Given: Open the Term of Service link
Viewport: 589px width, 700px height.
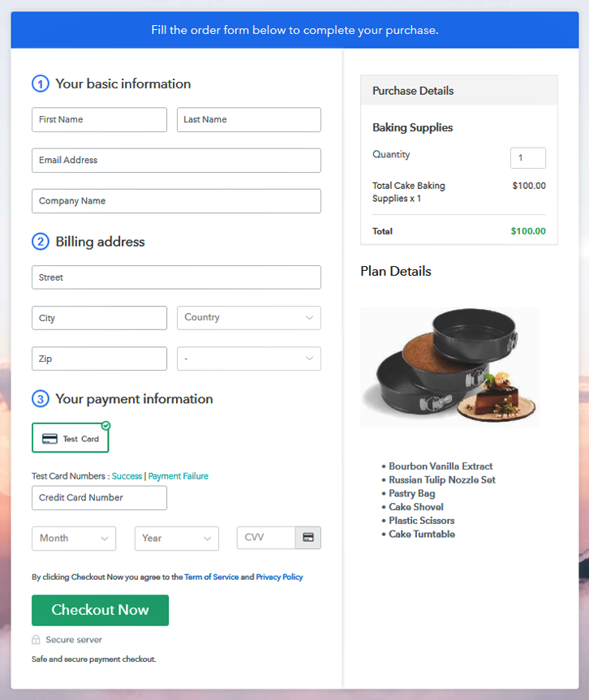Looking at the screenshot, I should [211, 578].
